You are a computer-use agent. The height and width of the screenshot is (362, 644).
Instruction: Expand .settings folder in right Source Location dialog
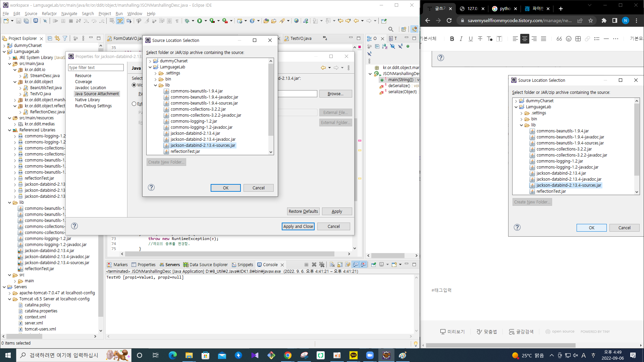[522, 113]
